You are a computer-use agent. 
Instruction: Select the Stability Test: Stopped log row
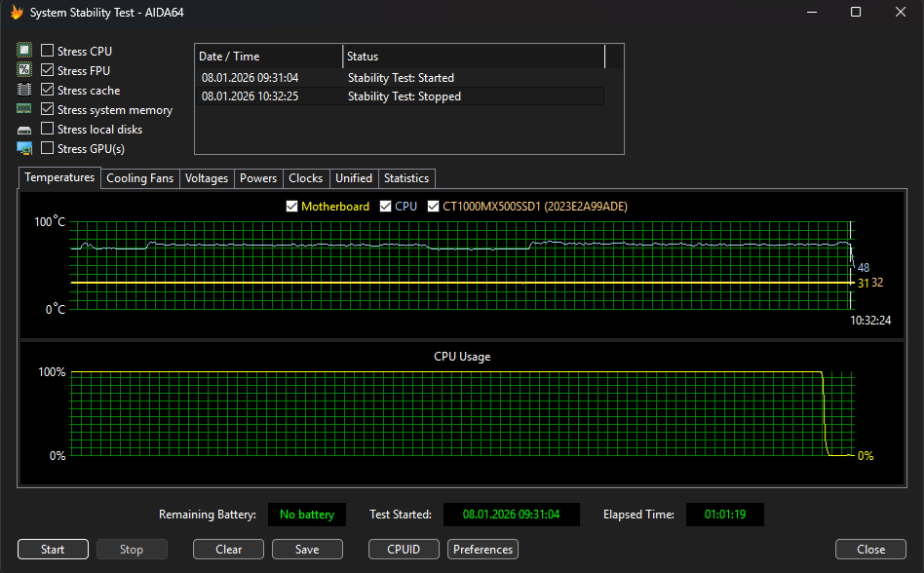point(401,96)
